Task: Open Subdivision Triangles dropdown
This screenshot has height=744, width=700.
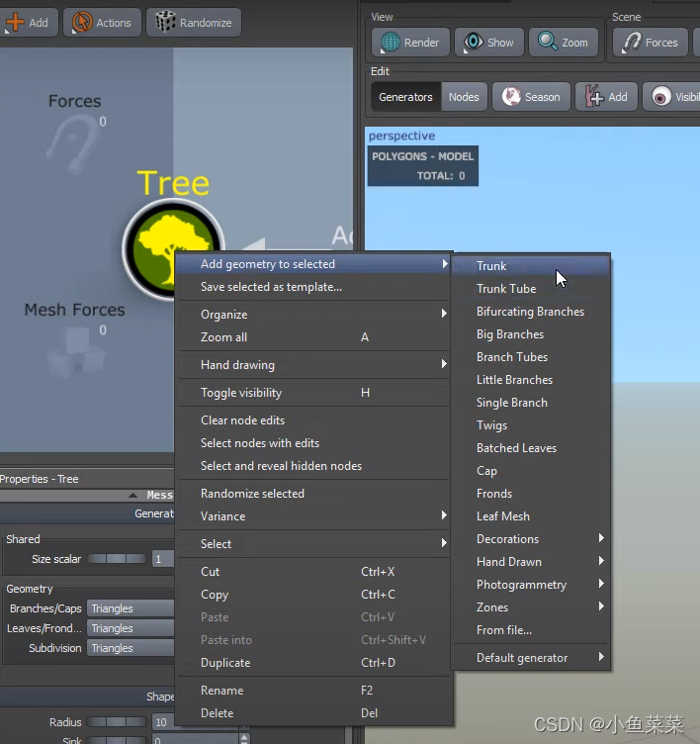Action: (131, 648)
